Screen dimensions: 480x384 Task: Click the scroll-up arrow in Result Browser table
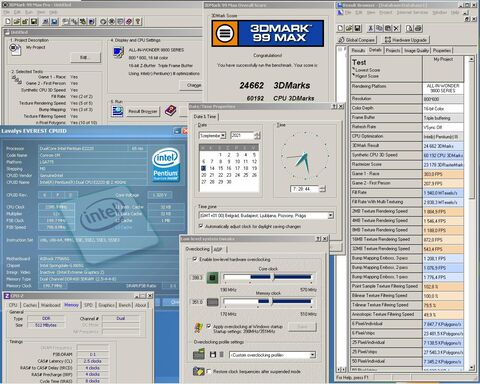(x=471, y=59)
